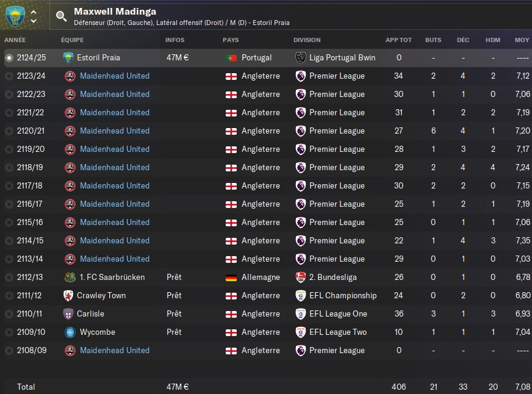Click the up chevron beside club crest
The image size is (532, 394).
tap(34, 12)
